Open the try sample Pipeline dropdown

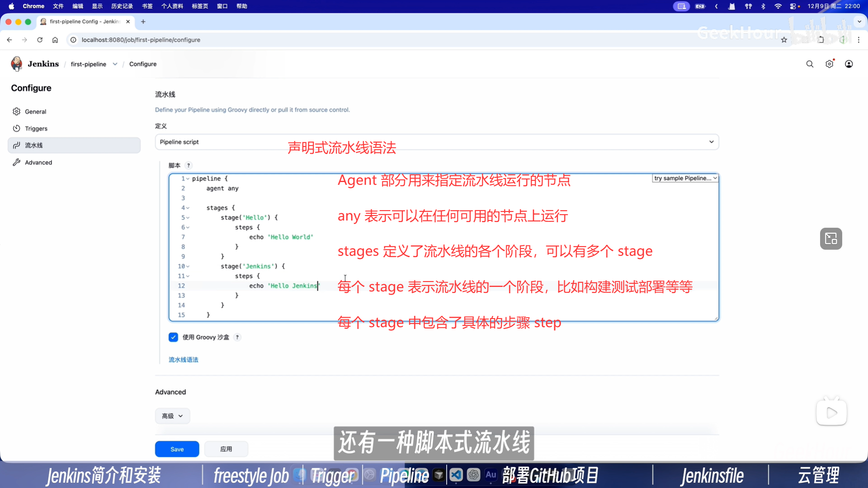click(685, 178)
